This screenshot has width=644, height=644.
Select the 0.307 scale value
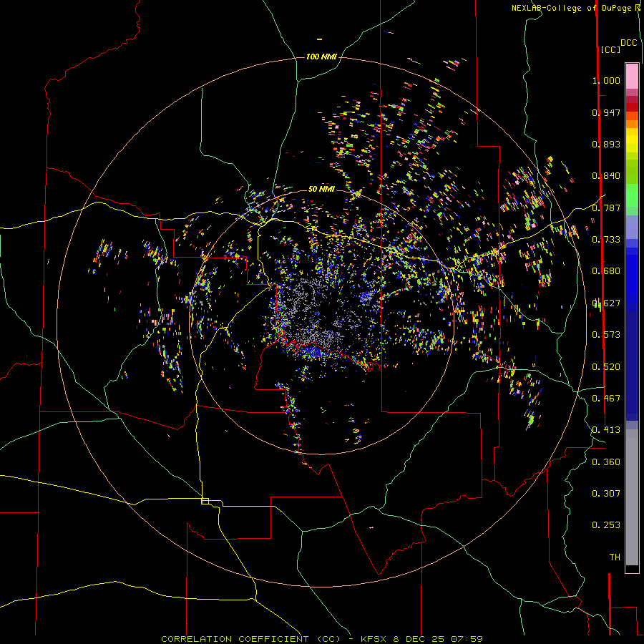606,494
